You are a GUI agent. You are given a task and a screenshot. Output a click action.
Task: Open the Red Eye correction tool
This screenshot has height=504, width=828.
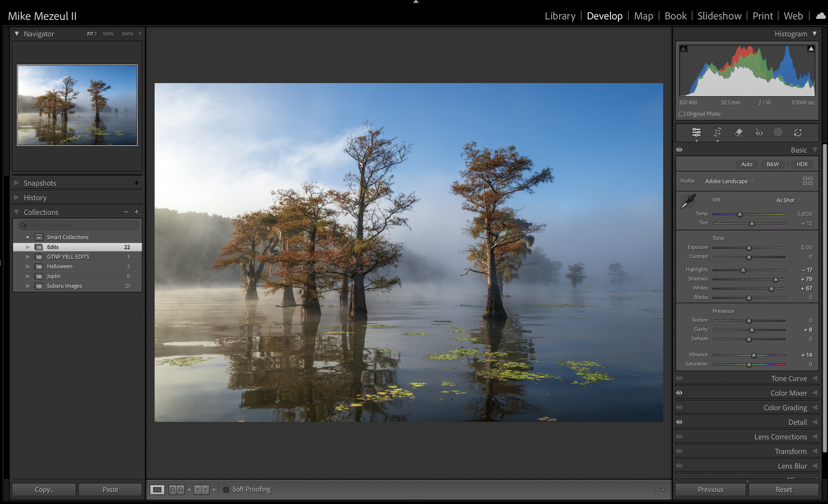tap(759, 132)
